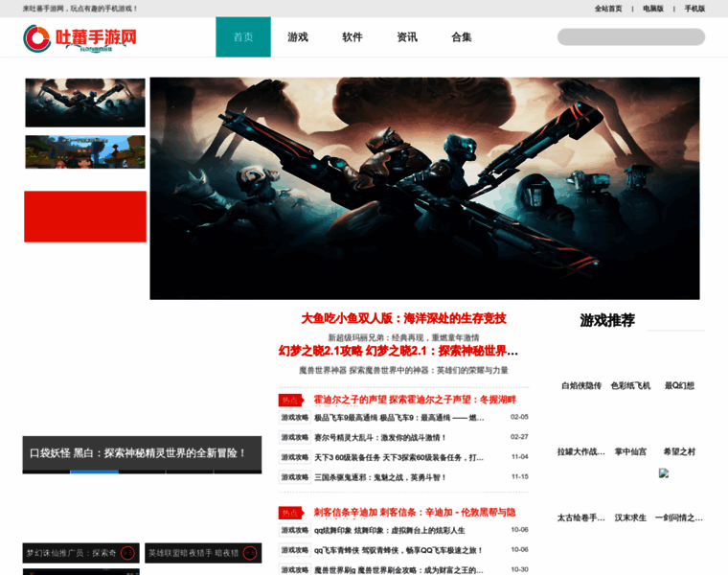
Task: Click broken image icon under 希望之村
Action: 664,473
